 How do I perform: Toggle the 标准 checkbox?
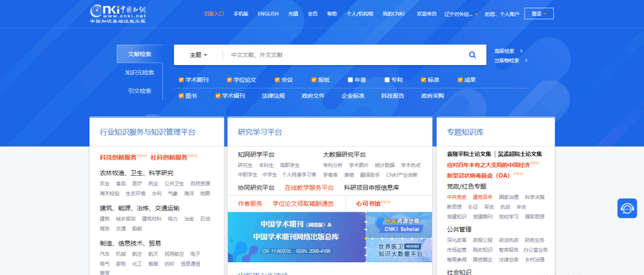[x=423, y=80]
